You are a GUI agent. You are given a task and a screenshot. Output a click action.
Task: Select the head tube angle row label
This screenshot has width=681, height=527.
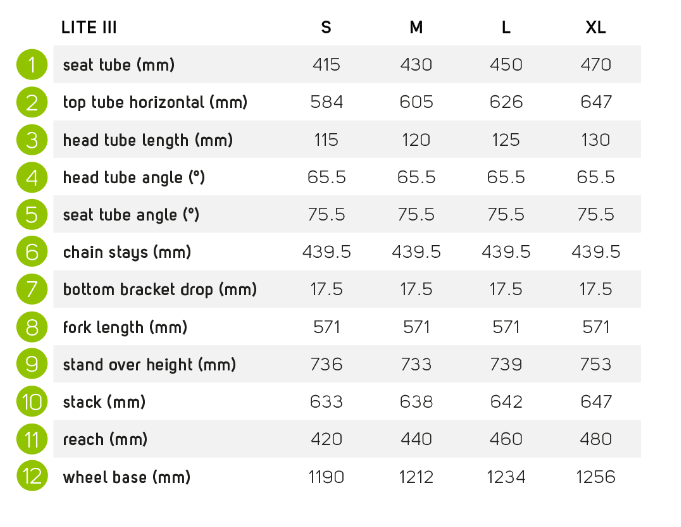coord(134,177)
